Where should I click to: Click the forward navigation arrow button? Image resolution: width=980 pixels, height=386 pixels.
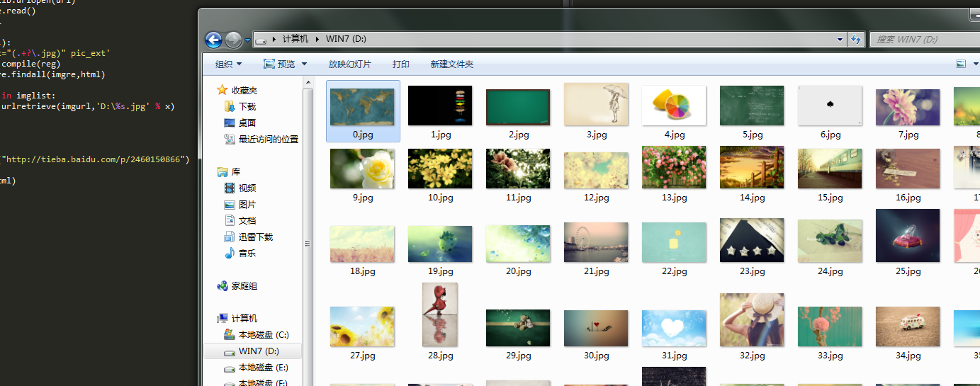[233, 40]
